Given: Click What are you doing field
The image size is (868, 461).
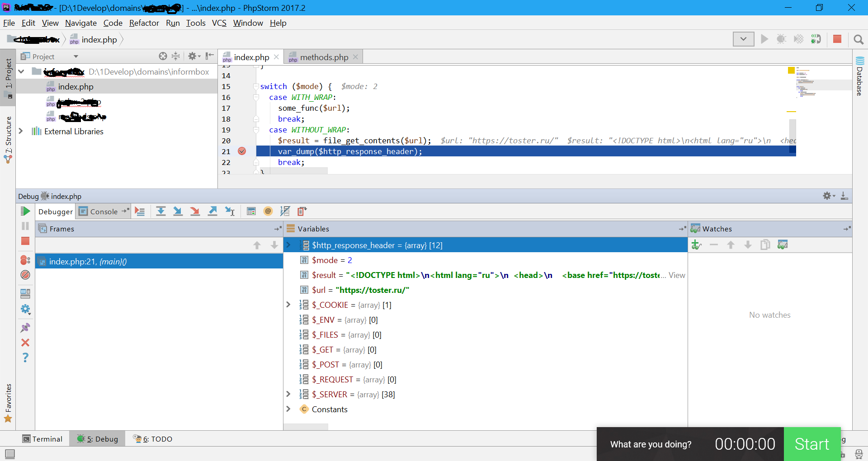Looking at the screenshot, I should tap(651, 444).
